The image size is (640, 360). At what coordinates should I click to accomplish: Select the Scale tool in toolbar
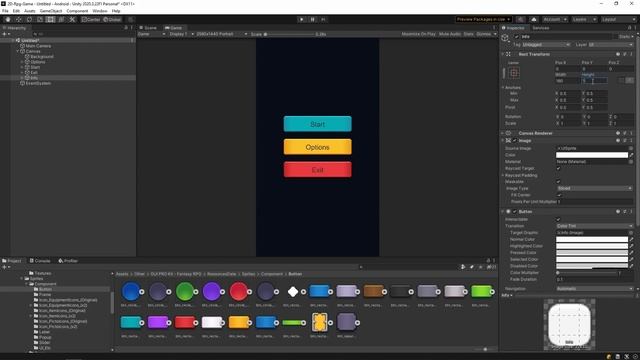point(40,19)
